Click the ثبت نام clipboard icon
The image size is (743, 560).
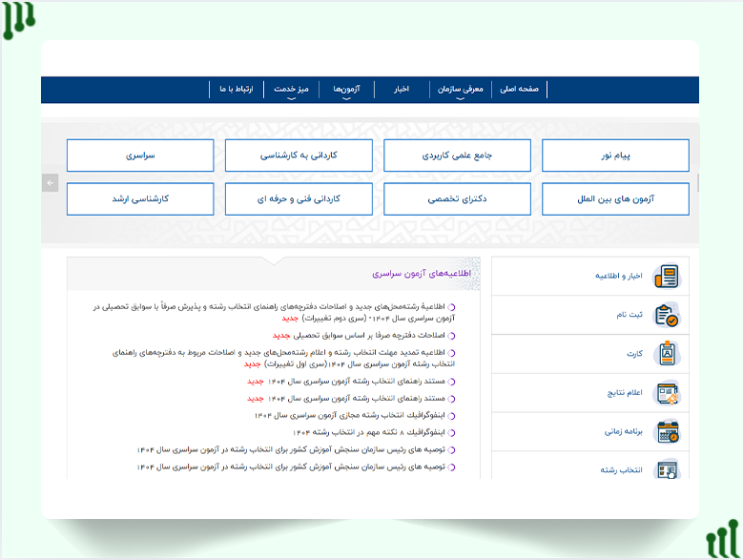[666, 315]
